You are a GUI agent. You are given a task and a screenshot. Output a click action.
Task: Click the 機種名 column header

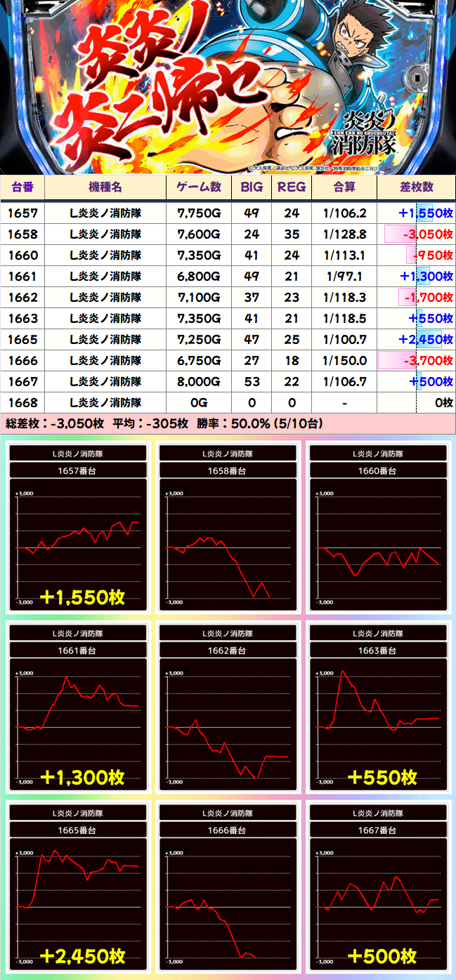pyautogui.click(x=105, y=187)
